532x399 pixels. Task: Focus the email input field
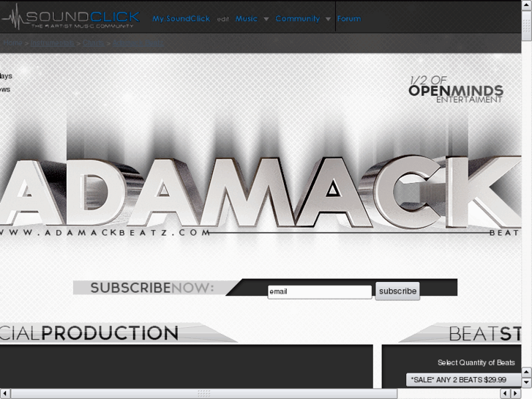click(x=320, y=291)
